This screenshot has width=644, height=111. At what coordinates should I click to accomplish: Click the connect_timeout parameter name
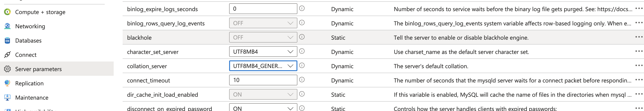tap(149, 80)
